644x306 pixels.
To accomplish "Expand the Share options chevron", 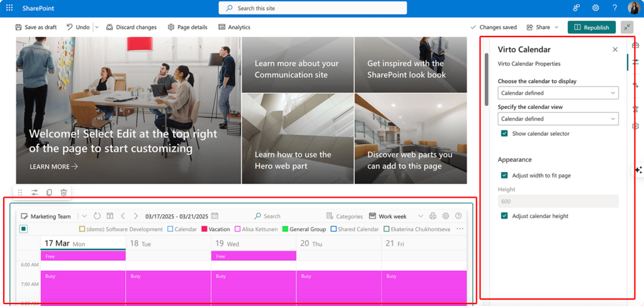I will coord(557,27).
